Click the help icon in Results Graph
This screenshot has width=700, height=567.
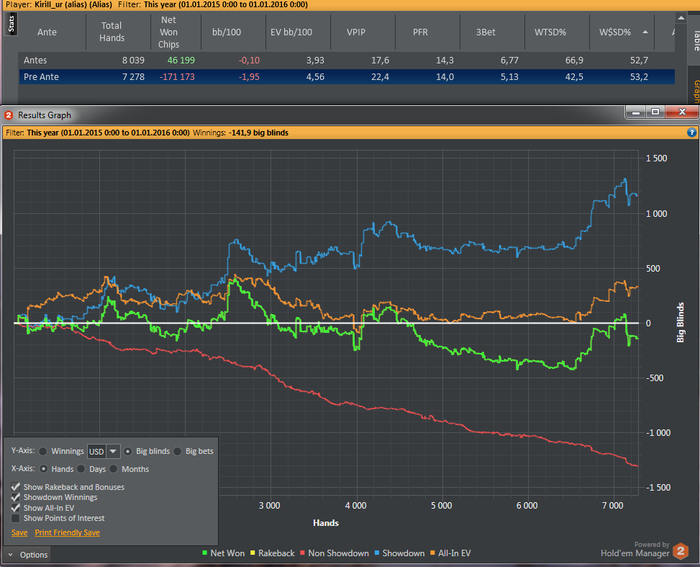[692, 133]
